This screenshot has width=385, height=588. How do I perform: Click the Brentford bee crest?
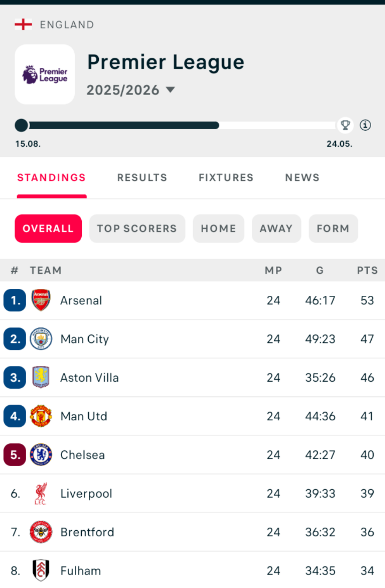point(41,532)
